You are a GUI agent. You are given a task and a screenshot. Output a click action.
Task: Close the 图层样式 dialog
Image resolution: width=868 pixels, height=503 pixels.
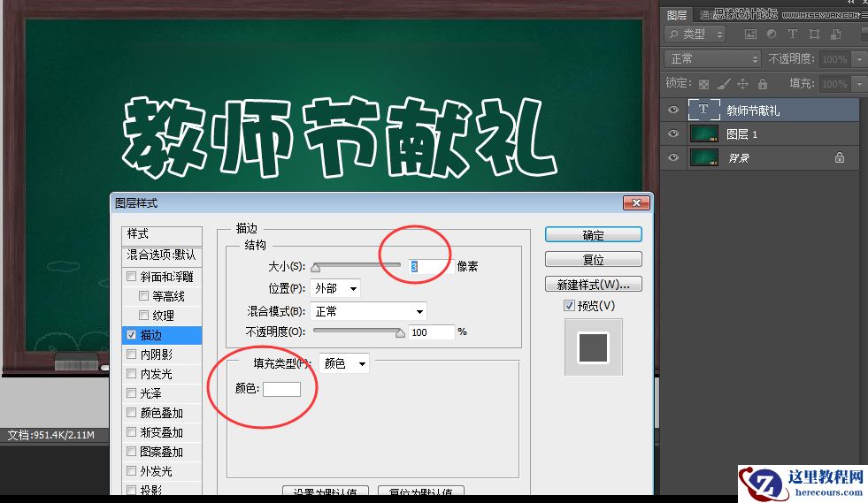click(636, 203)
